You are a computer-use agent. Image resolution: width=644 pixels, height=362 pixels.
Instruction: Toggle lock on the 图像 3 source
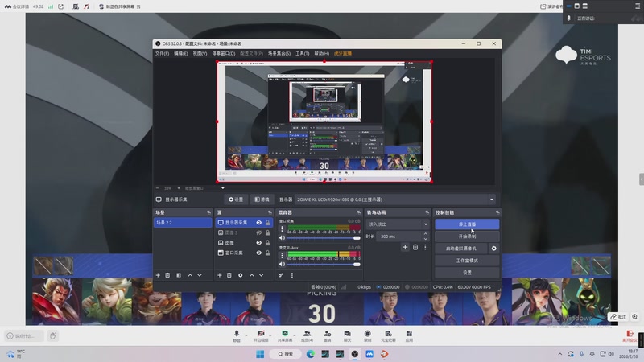click(268, 232)
